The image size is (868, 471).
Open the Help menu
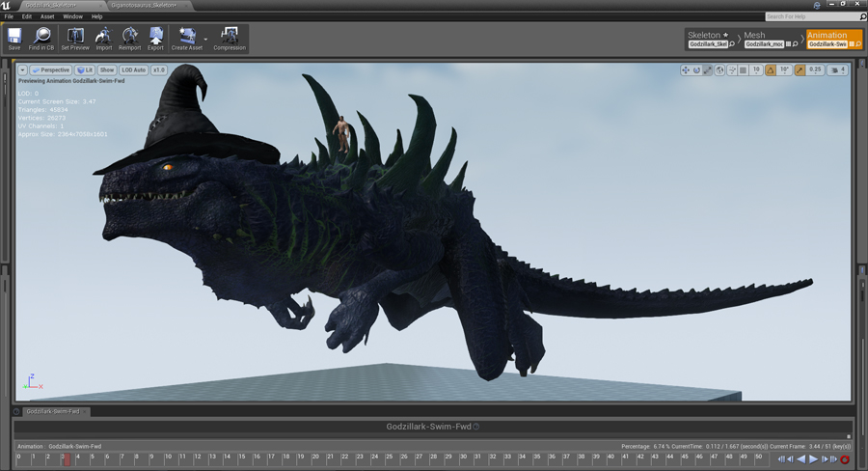pos(96,16)
